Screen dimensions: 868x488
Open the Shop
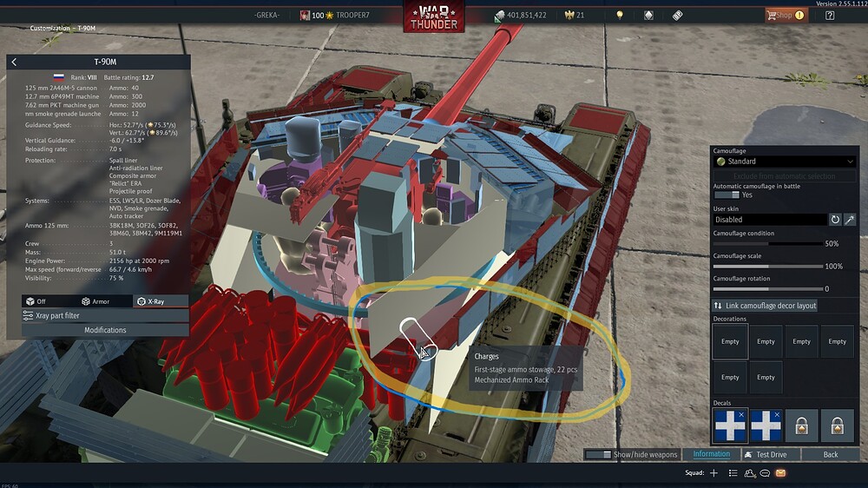click(786, 16)
